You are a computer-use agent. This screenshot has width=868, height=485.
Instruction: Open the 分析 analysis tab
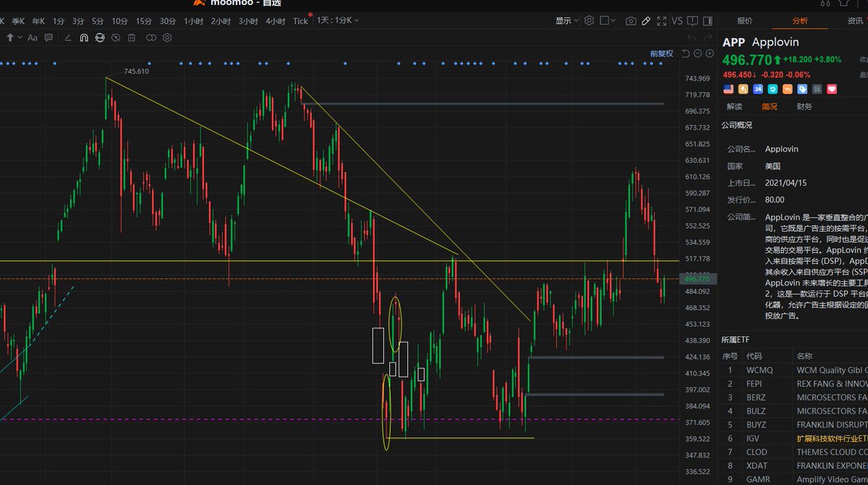tap(800, 21)
